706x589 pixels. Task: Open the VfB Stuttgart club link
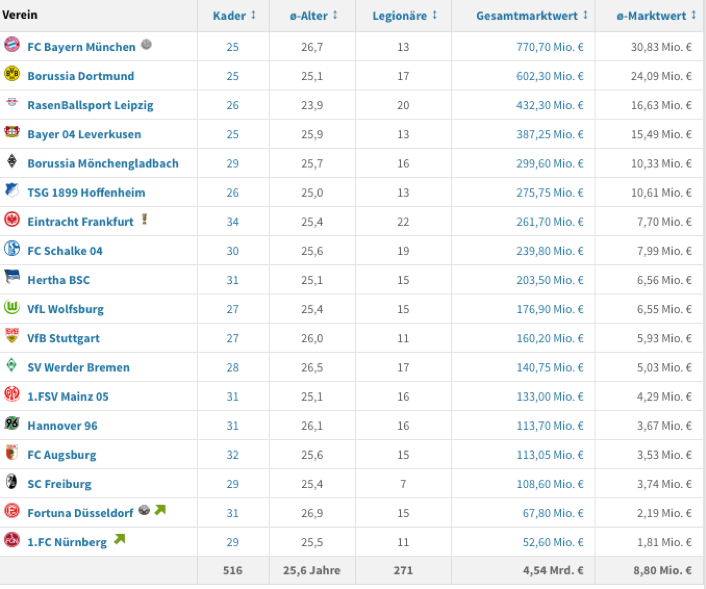63,338
